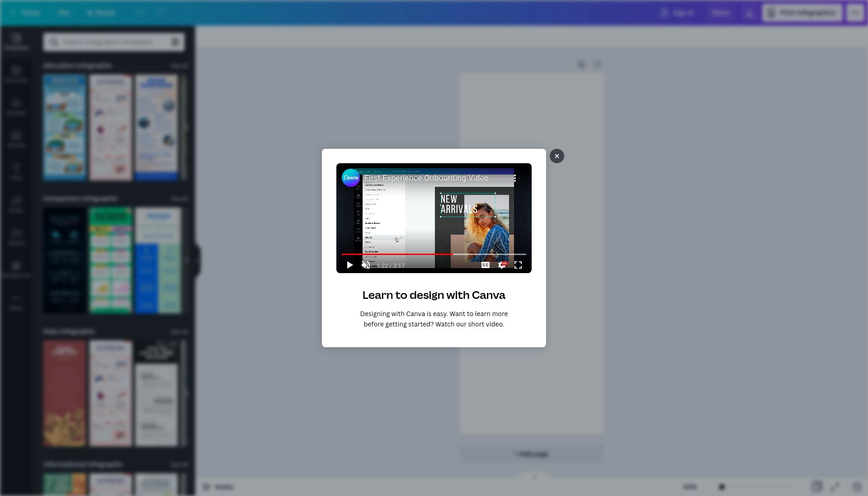Expand the page strip chevron below canvas
The image size is (868, 496).
535,477
